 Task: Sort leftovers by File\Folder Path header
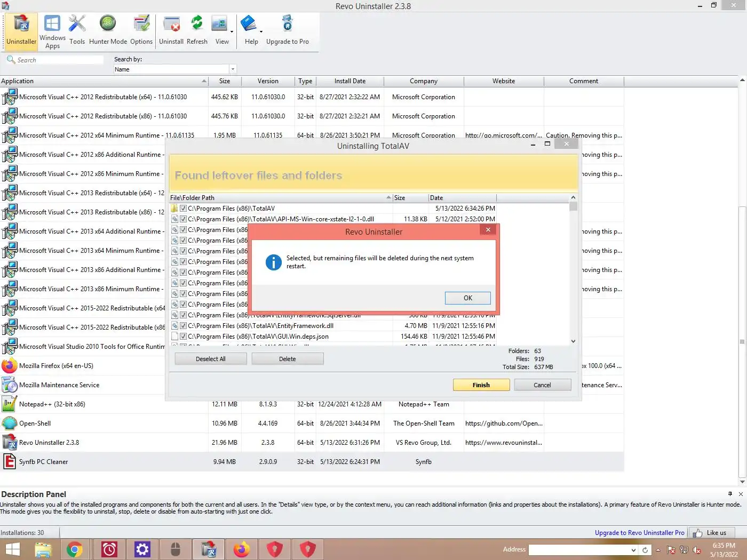(x=281, y=198)
